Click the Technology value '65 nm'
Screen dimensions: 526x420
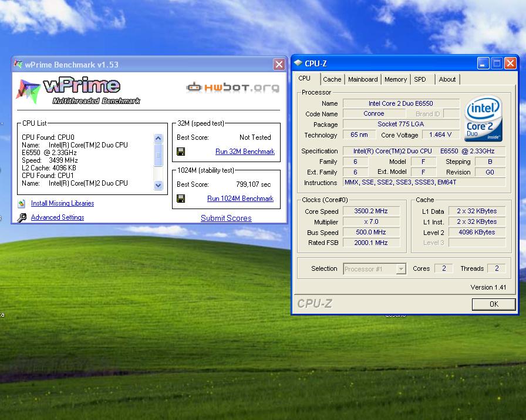pos(359,135)
